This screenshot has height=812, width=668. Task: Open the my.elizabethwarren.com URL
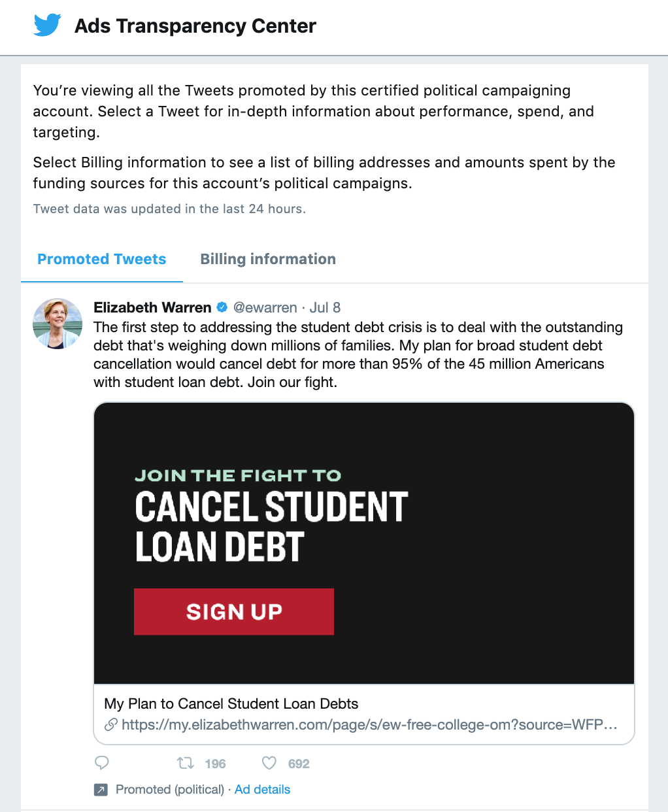point(369,724)
